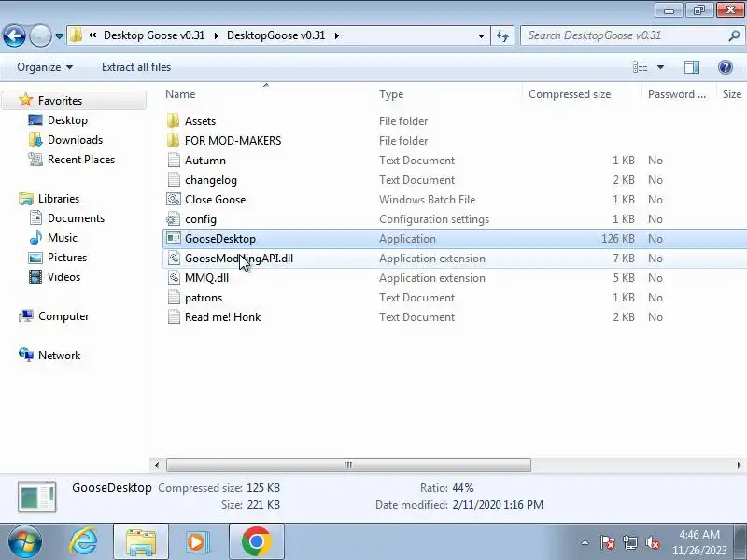This screenshot has width=747, height=560.
Task: Click the Close Goose batch file icon
Action: coord(174,199)
